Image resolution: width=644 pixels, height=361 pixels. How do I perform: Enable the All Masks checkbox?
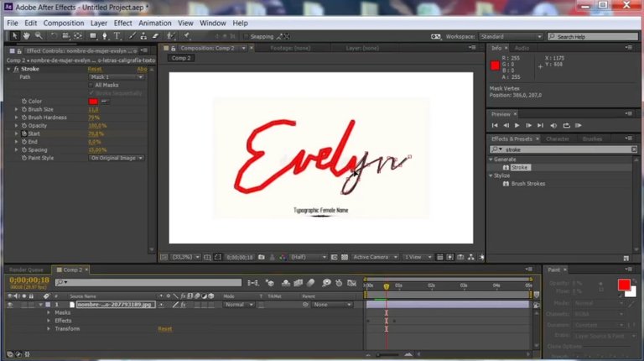pyautogui.click(x=91, y=85)
